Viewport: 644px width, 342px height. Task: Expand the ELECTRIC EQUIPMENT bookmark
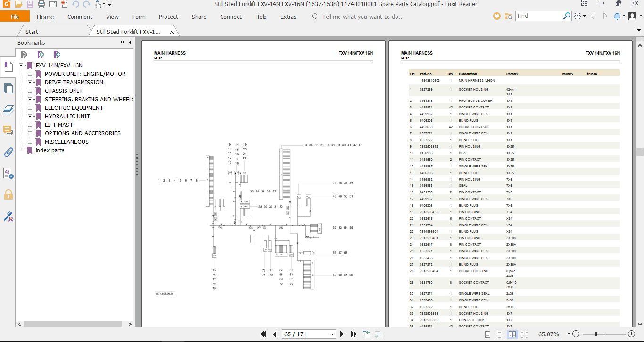(30, 108)
